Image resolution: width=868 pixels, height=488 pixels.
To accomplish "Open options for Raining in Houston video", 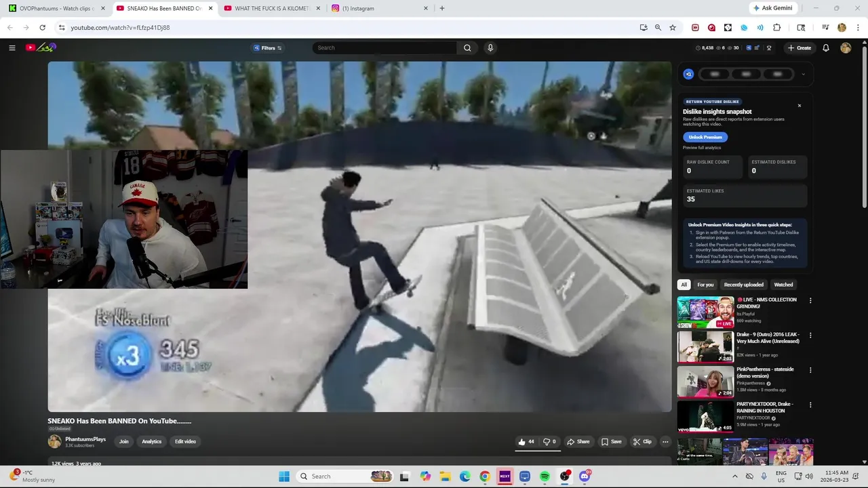I will pos(810,405).
